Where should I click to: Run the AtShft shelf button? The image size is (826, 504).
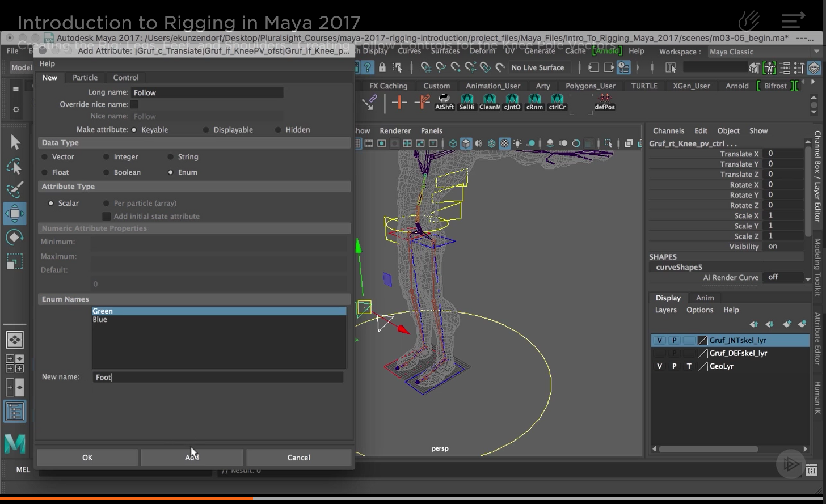tap(444, 102)
